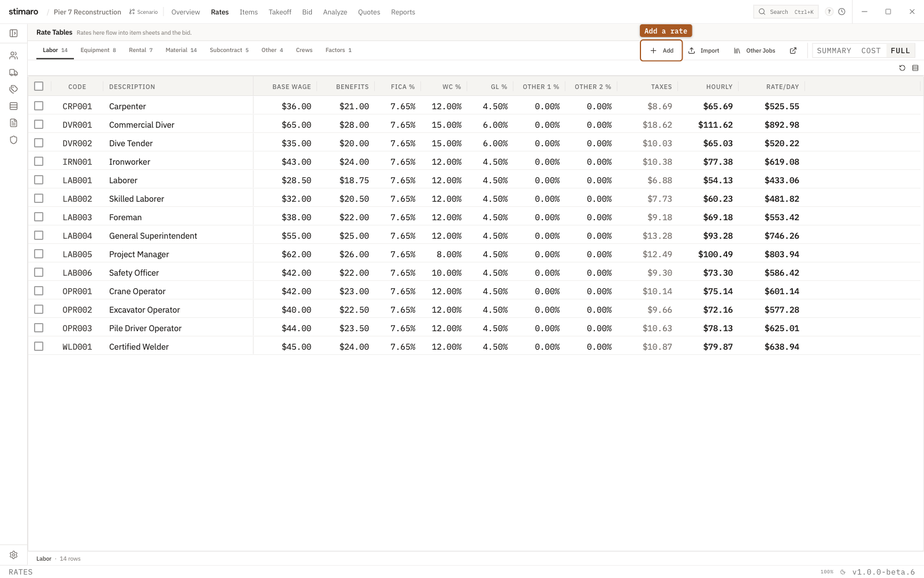Check the Foreman row checkbox
This screenshot has width=924, height=578.
click(x=39, y=217)
